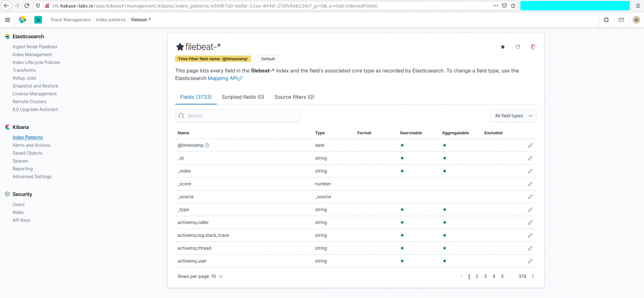Screen dimensions: 644x298
Task: Open 8.0 Upgrade Assistant
Action: coord(35,110)
